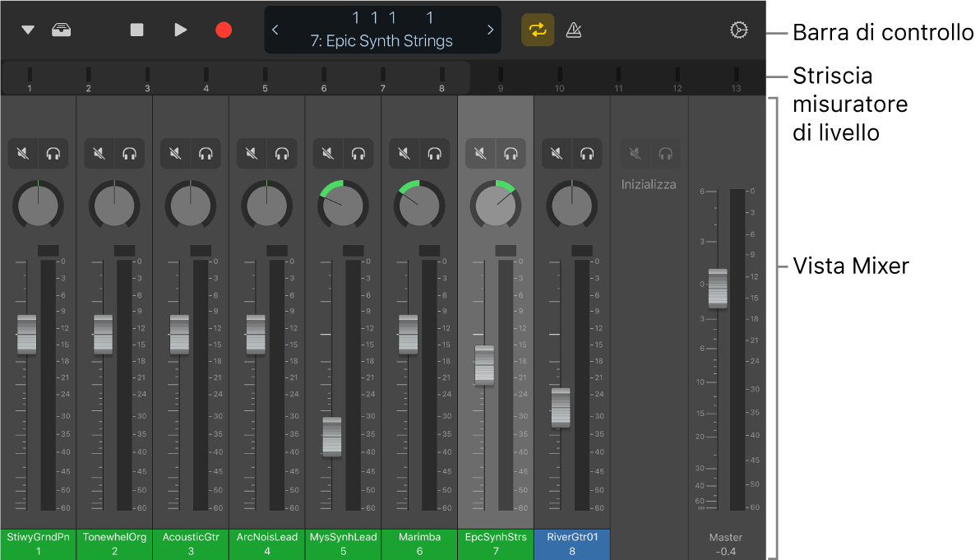Solo the AcousticGtr track
Image resolution: width=980 pixels, height=560 pixels.
pyautogui.click(x=206, y=153)
